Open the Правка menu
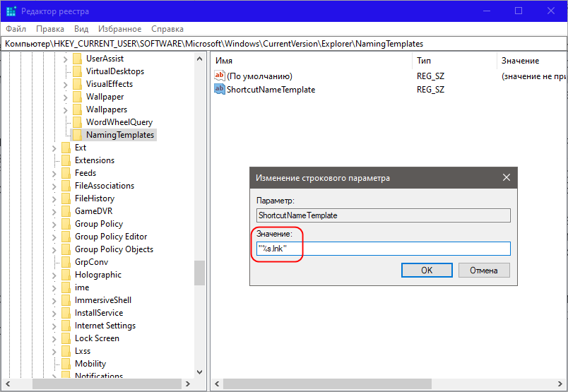 tap(50, 29)
